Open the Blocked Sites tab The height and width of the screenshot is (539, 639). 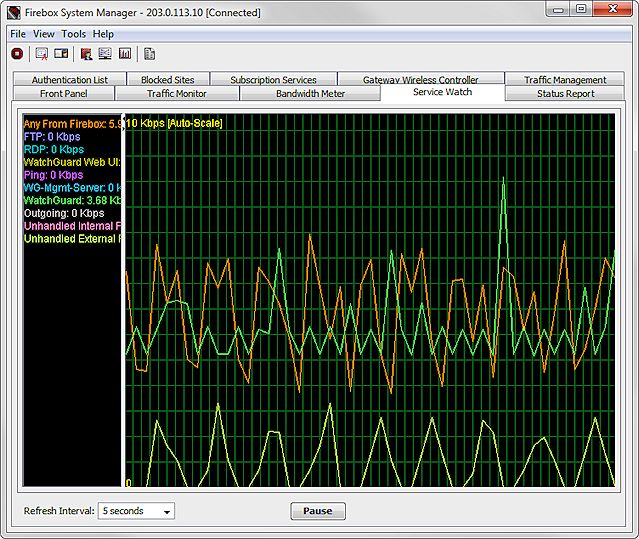tap(168, 80)
